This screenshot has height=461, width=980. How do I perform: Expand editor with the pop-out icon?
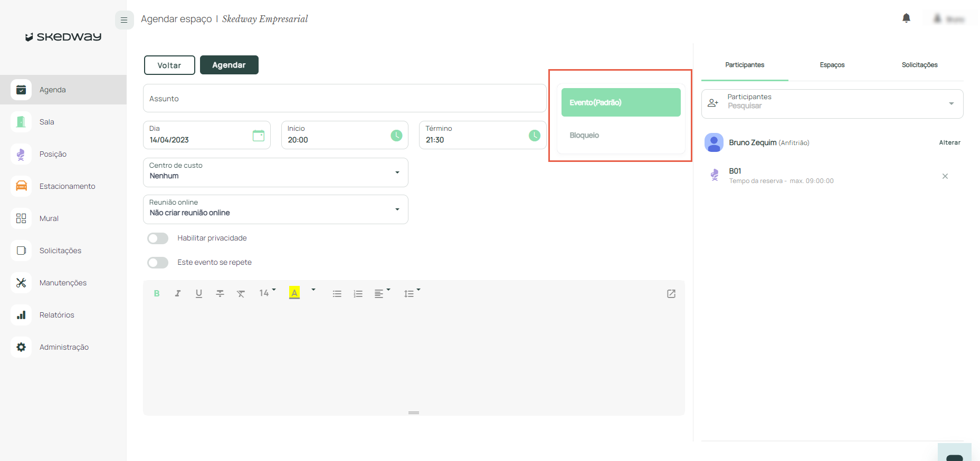[671, 294]
